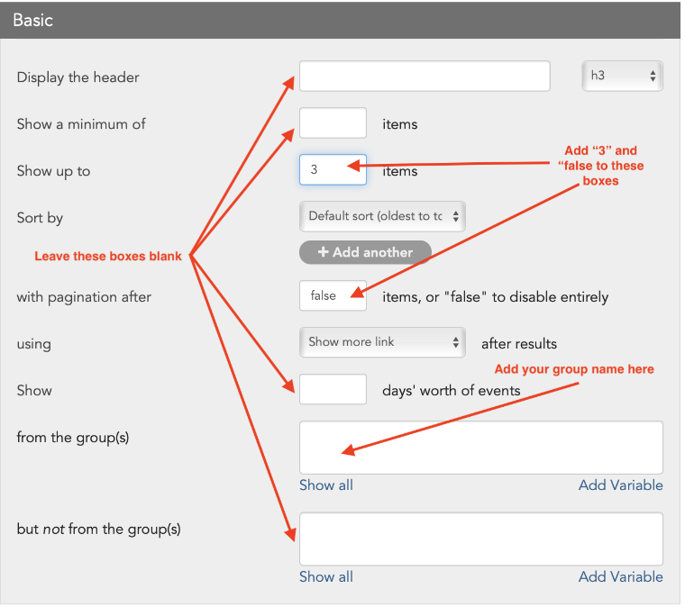Image resolution: width=685 pixels, height=616 pixels.
Task: Focus the but not from the group(s) text area
Action: click(x=480, y=539)
